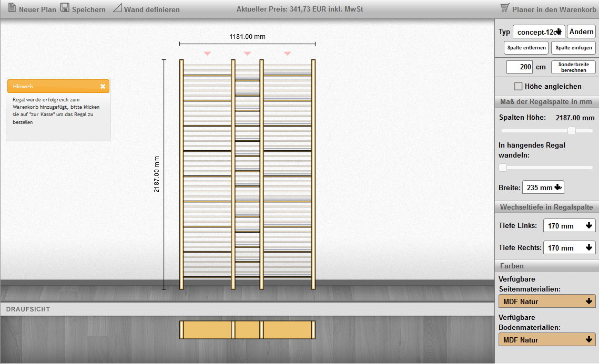
Task: Click the right pink column marker arrow
Action: [x=287, y=53]
